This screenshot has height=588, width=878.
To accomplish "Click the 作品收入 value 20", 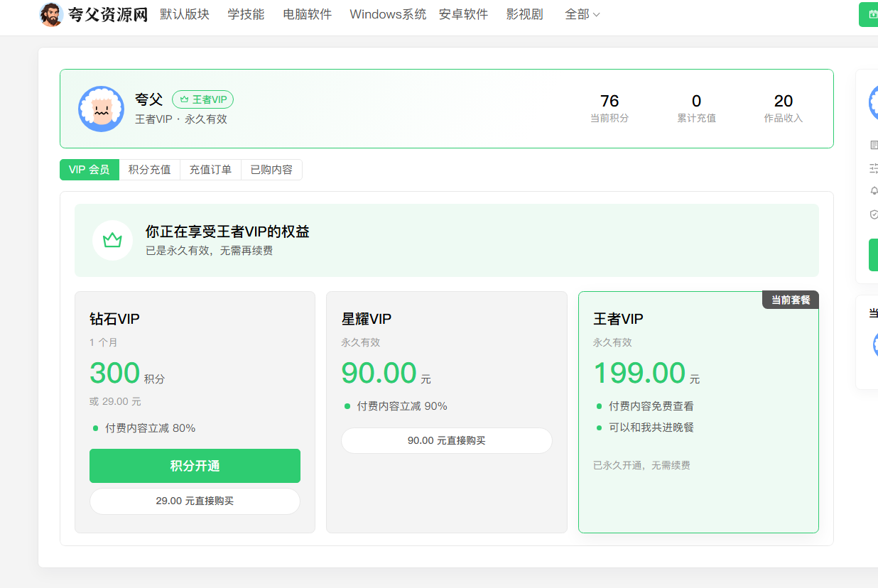I will click(784, 101).
